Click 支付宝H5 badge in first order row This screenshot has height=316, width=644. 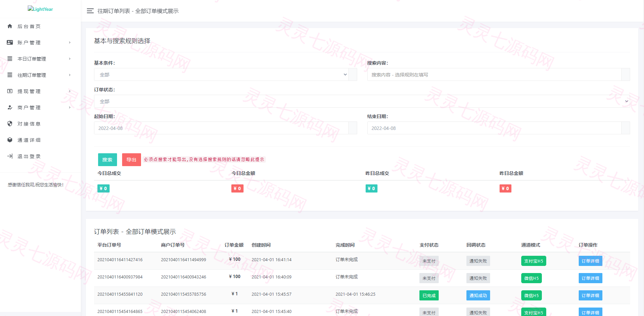534,261
